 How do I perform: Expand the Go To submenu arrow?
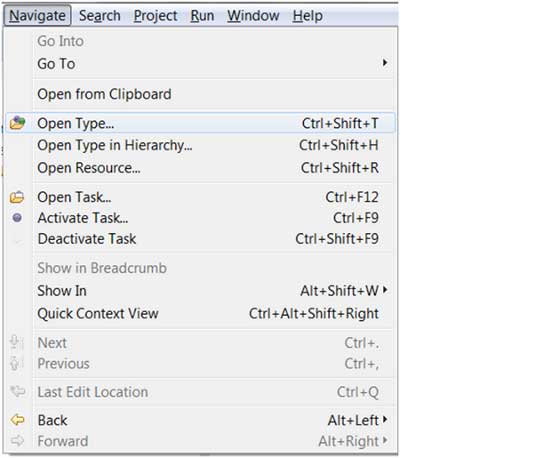385,63
